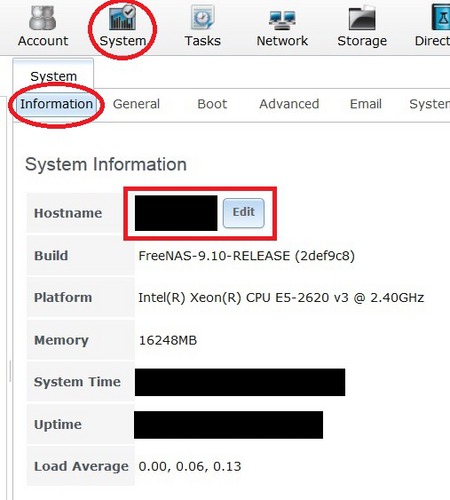This screenshot has width=450, height=500.
Task: Open the Email sub-tab
Action: pos(366,104)
